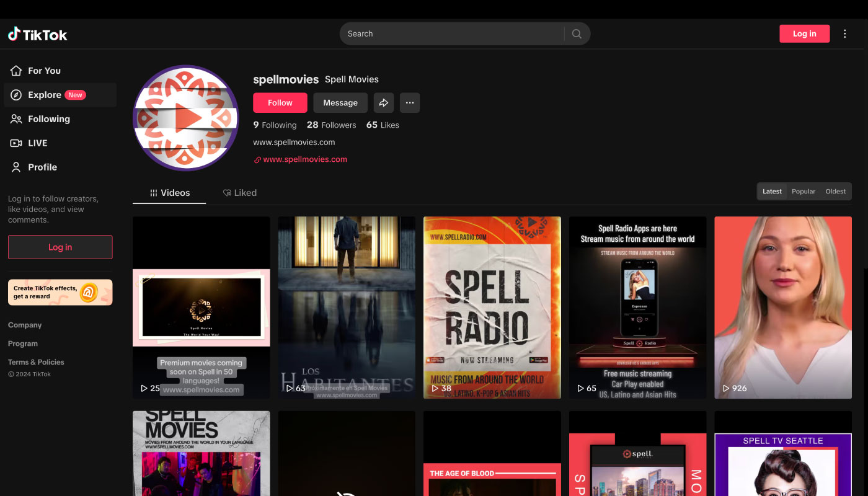Image resolution: width=868 pixels, height=496 pixels.
Task: Expand the Terms & Policies section
Action: (36, 362)
